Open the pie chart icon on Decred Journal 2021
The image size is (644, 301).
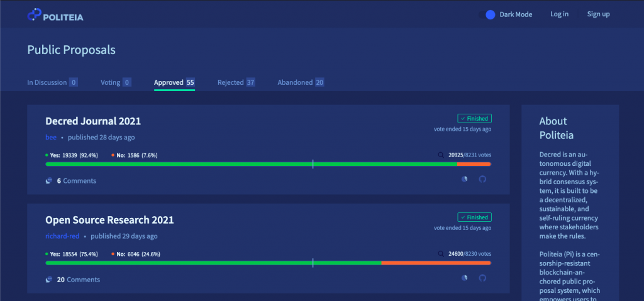pyautogui.click(x=465, y=179)
